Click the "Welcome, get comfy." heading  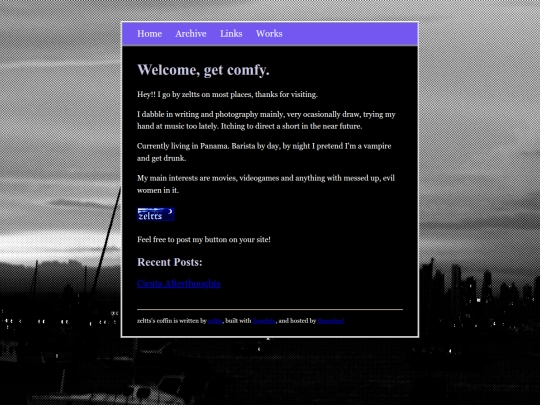[203, 70]
